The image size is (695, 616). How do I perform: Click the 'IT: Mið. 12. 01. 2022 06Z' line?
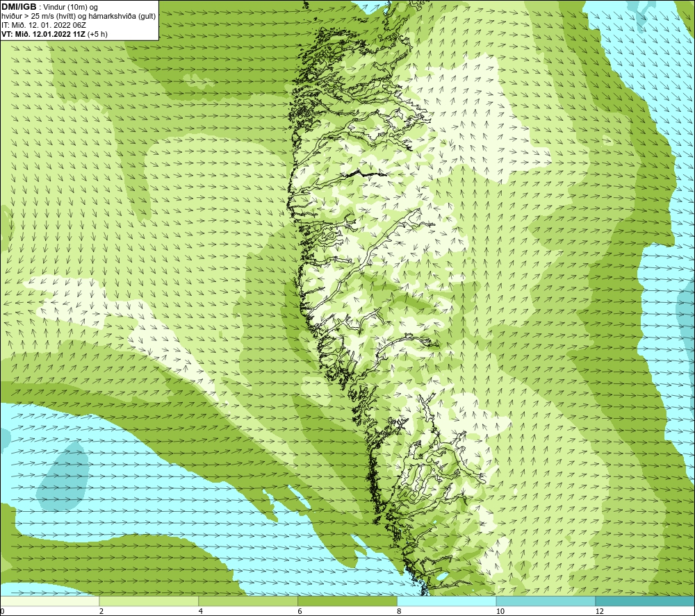[44, 25]
